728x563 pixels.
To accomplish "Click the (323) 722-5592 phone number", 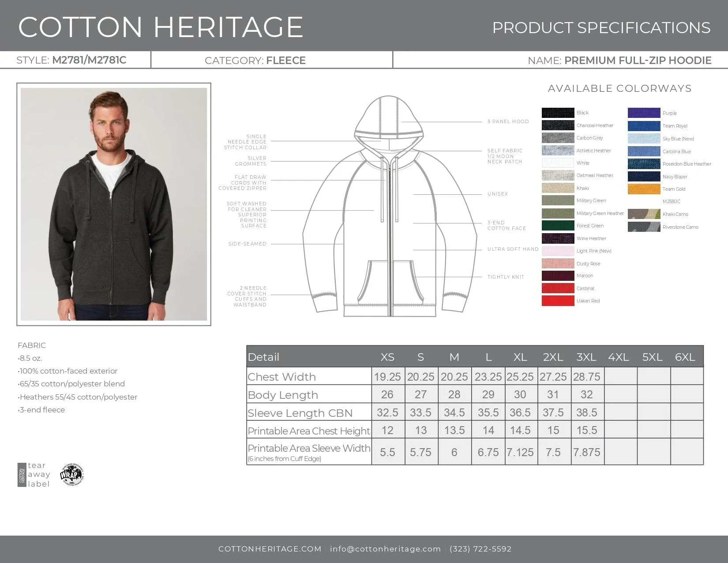I will [480, 549].
